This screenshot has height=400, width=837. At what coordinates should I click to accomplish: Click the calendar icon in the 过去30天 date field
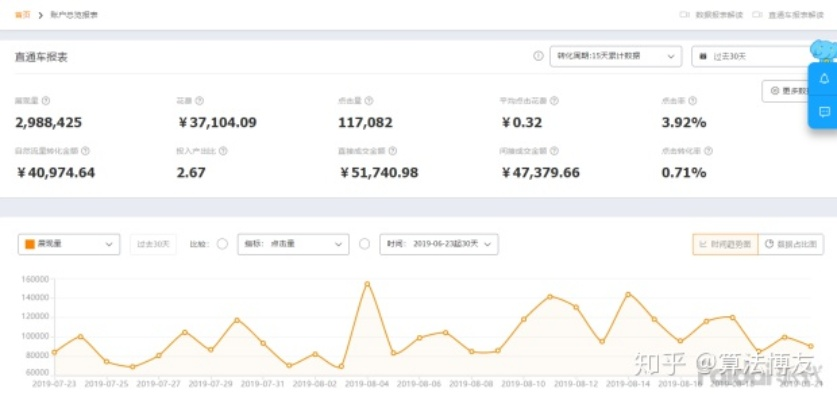coord(703,56)
